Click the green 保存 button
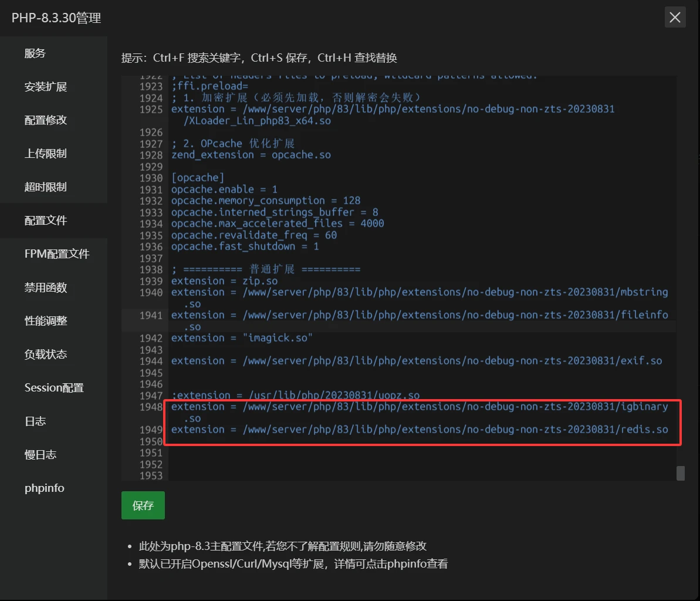This screenshot has width=700, height=601. tap(143, 505)
